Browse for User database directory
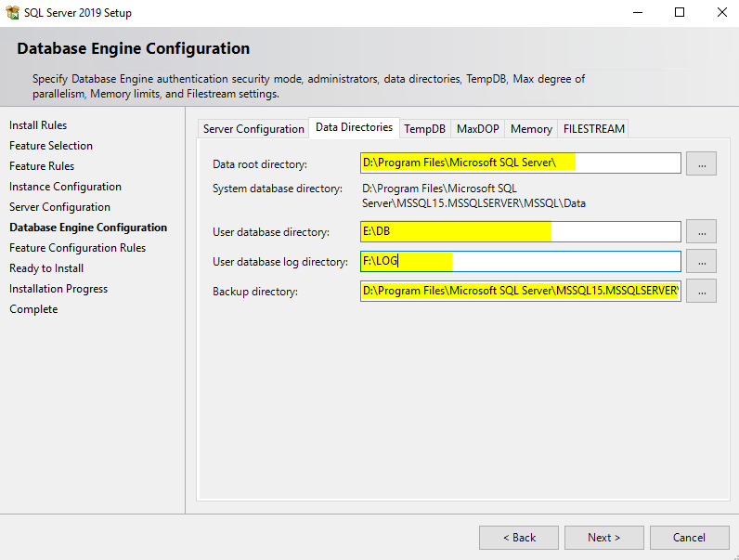This screenshot has height=560, width=739. 701,231
